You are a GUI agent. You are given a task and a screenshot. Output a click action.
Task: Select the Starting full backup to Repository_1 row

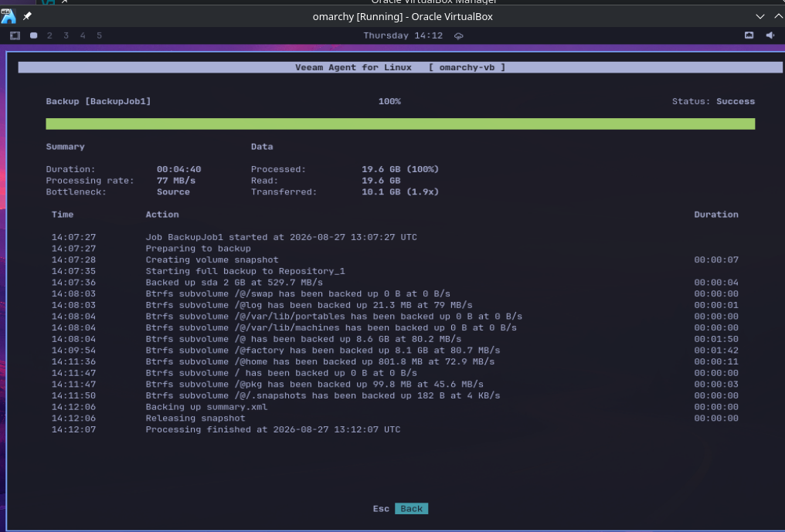[395, 271]
